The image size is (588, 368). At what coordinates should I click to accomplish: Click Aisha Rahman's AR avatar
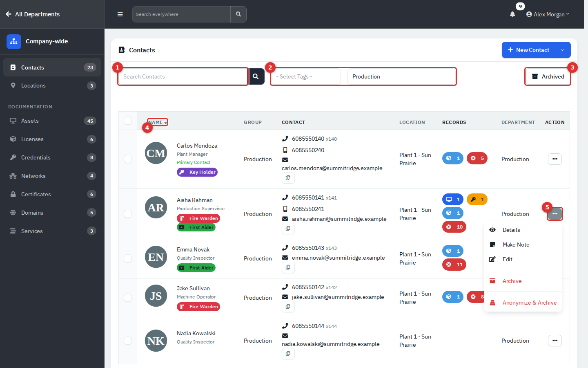pos(156,208)
